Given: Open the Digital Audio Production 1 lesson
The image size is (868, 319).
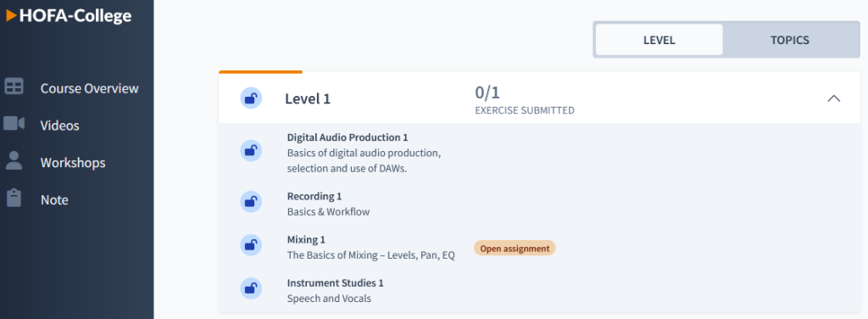Looking at the screenshot, I should point(348,137).
